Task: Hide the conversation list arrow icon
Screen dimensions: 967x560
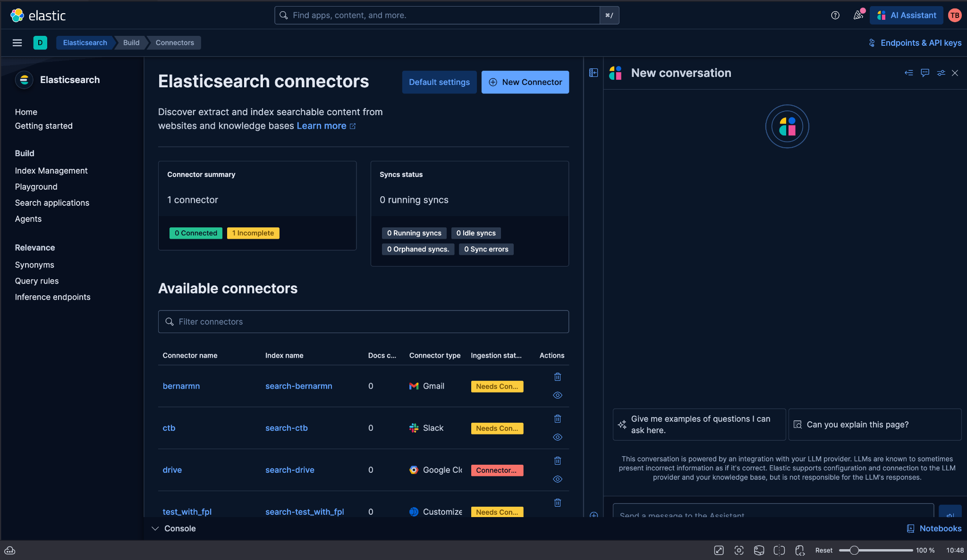Action: (x=909, y=73)
